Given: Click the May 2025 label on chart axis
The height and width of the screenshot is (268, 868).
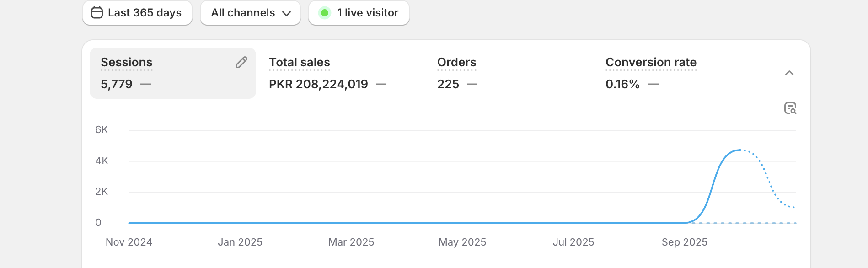Looking at the screenshot, I should pos(462,242).
